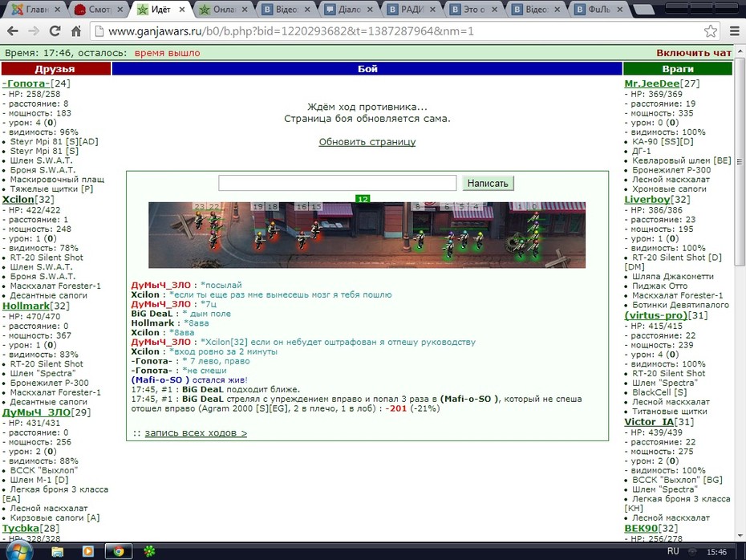Click 'Тяжелые щитки [P]' item

point(51,189)
